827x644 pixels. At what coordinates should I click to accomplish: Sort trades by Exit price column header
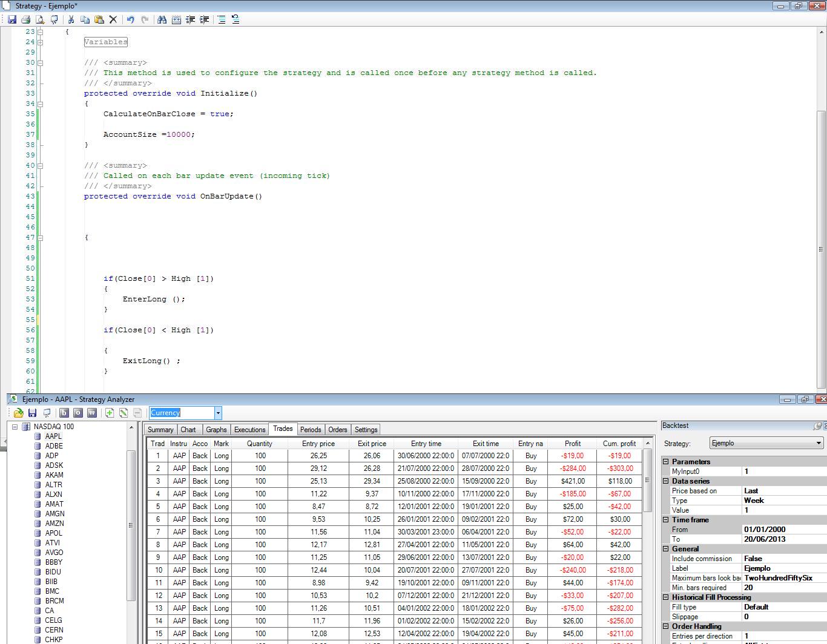pos(372,444)
